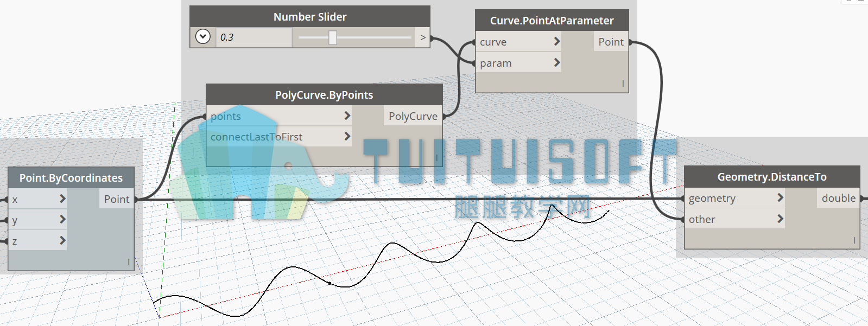The height and width of the screenshot is (326, 868).
Task: Click the chevron beside the other port
Action: (780, 219)
